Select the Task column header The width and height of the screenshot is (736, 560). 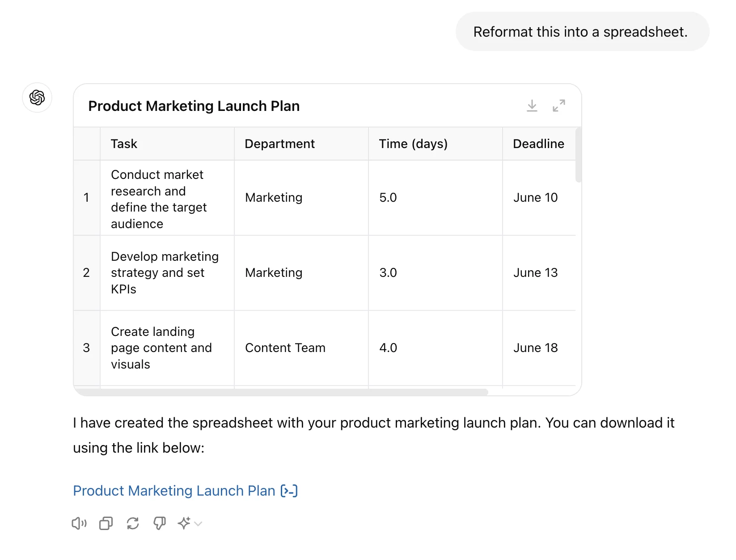click(x=124, y=144)
